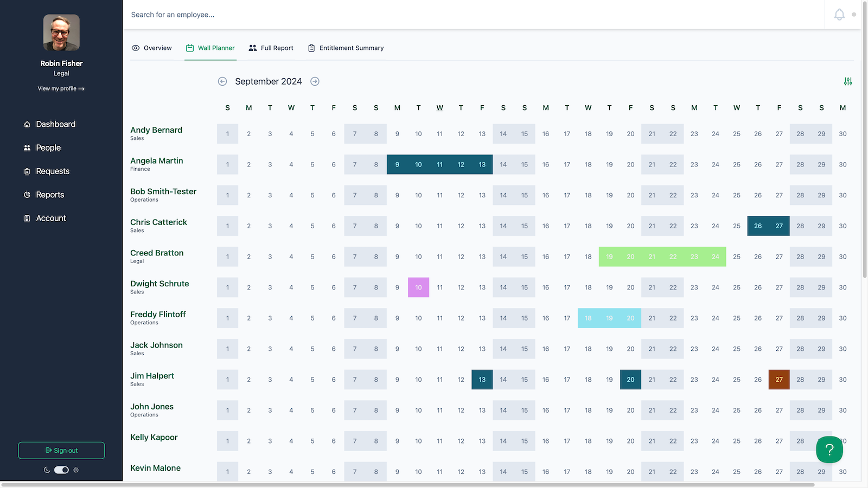
Task: Open Bob Smith-Tester's profile link
Action: click(x=163, y=191)
